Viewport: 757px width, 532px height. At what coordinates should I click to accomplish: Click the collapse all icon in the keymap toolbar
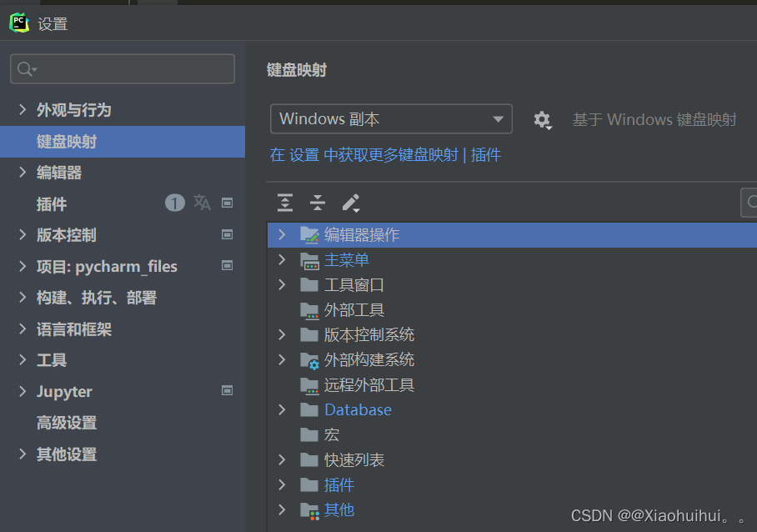318,203
